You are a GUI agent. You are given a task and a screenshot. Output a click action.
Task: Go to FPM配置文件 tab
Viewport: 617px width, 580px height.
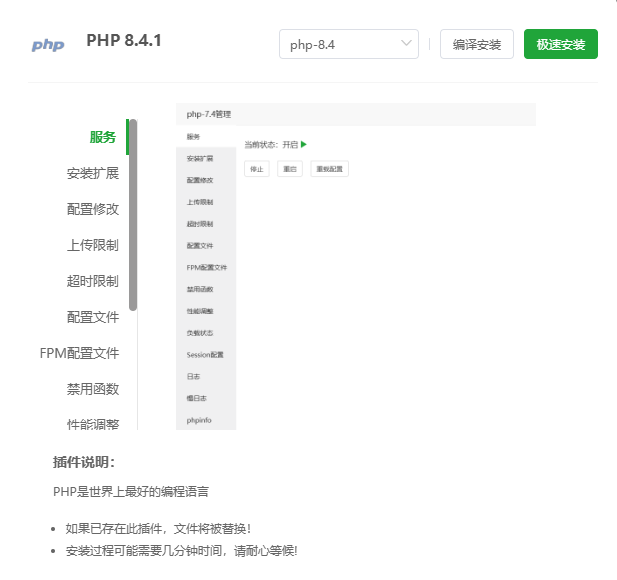click(x=79, y=353)
